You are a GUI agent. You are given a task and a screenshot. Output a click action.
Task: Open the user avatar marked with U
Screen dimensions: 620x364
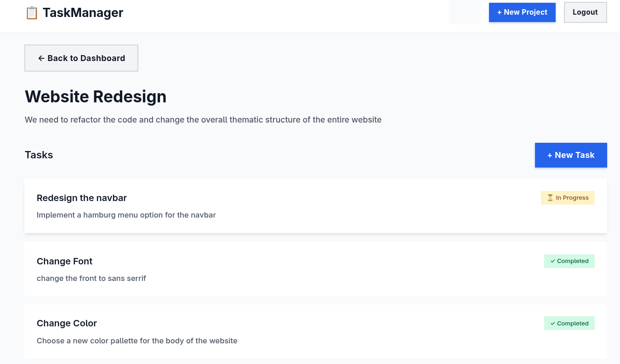coord(465,12)
